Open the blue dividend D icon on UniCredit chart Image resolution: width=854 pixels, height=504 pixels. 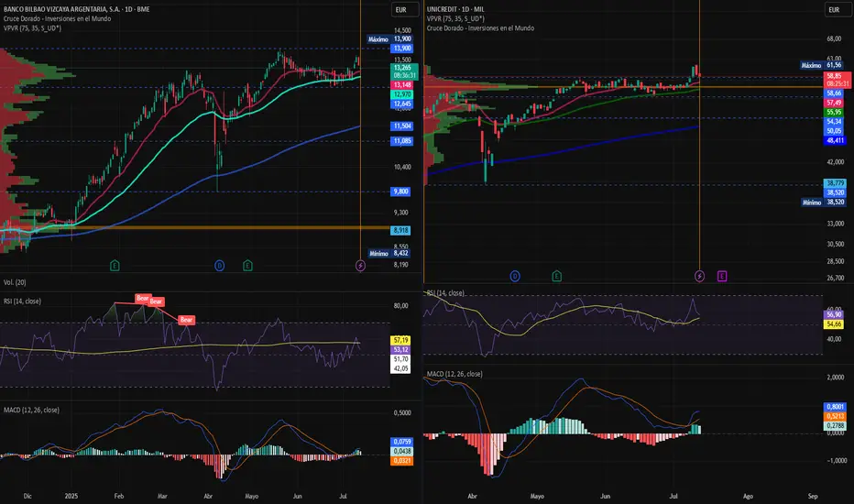pyautogui.click(x=515, y=276)
